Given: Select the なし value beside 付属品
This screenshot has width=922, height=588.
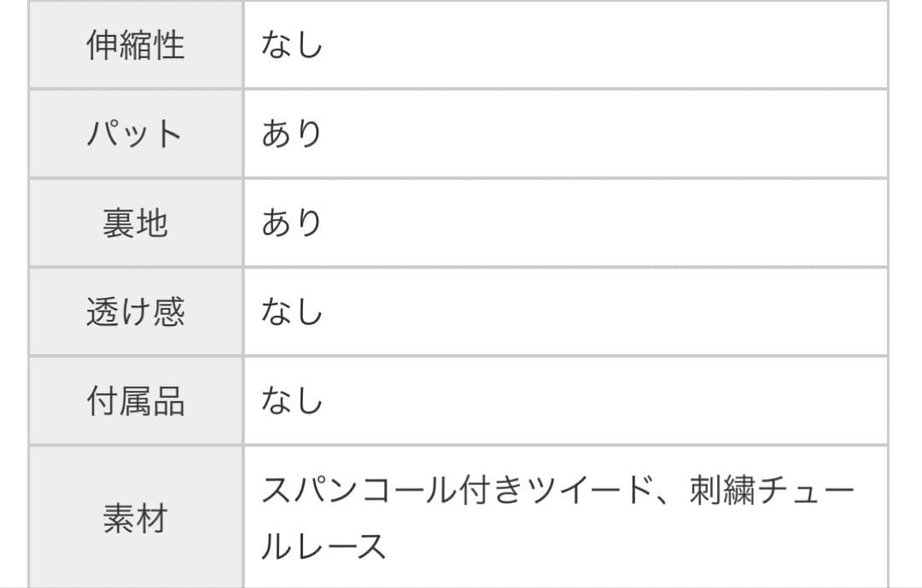Looking at the screenshot, I should [292, 400].
